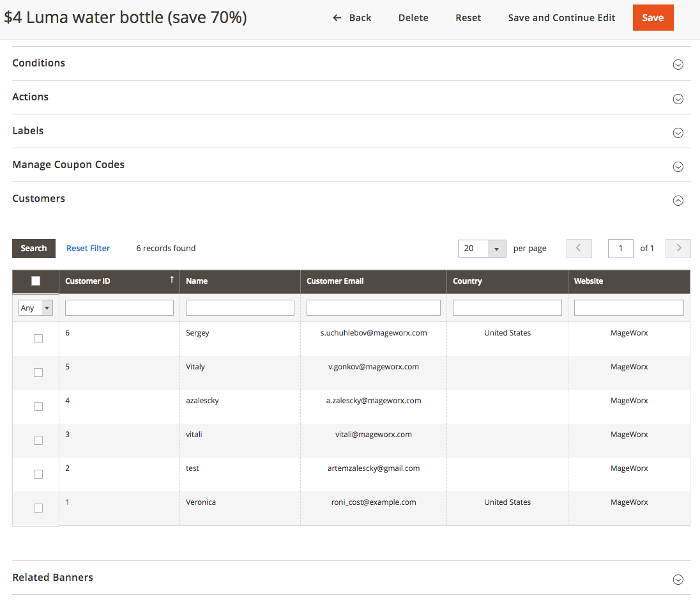700x602 pixels.
Task: Click email roni_cost@example.com
Action: pyautogui.click(x=374, y=502)
